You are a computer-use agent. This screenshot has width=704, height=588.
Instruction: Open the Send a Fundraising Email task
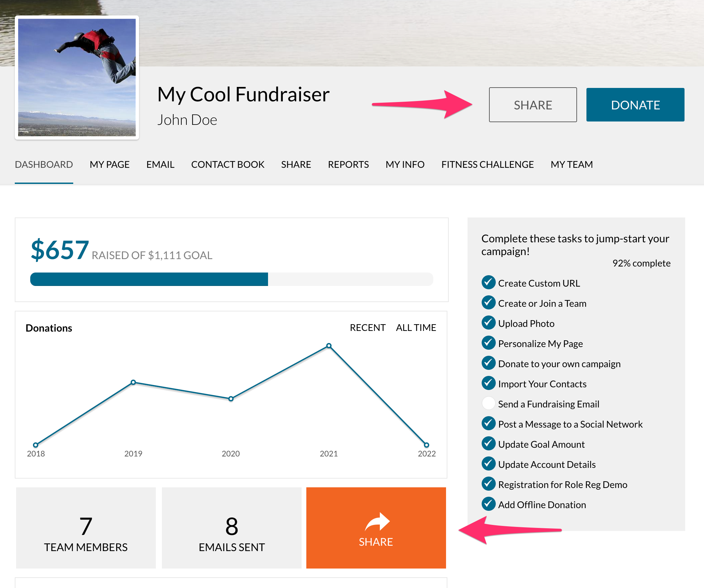click(548, 404)
